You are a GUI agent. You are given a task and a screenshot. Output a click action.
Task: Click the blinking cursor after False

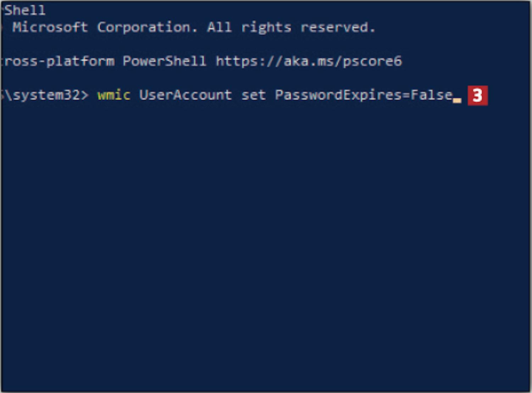(457, 100)
